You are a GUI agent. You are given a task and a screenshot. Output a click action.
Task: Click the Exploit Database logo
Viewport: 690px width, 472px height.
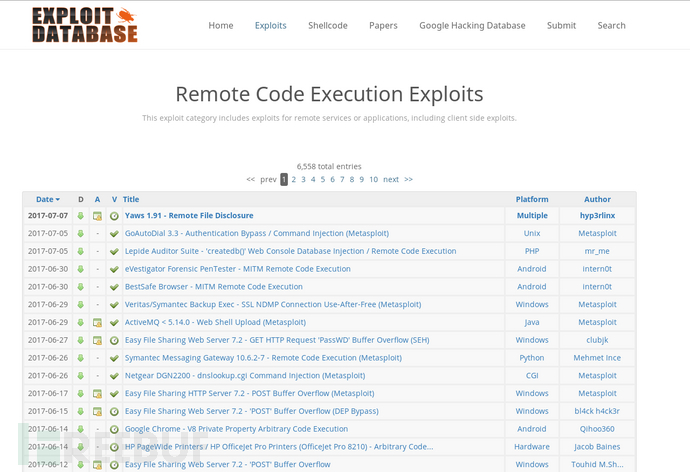click(84, 25)
